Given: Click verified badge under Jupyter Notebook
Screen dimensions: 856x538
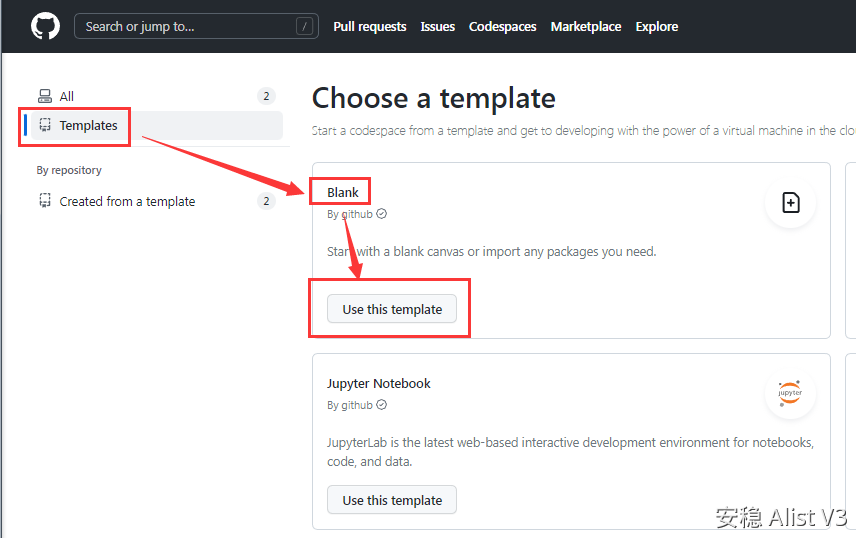Looking at the screenshot, I should click(381, 405).
